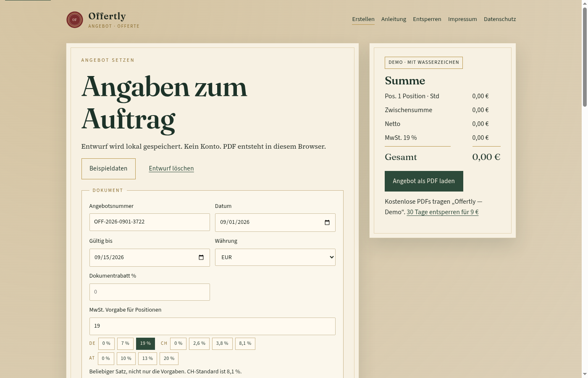Click the Angaben zum Auftrag heading
The width and height of the screenshot is (588, 378).
tap(164, 103)
